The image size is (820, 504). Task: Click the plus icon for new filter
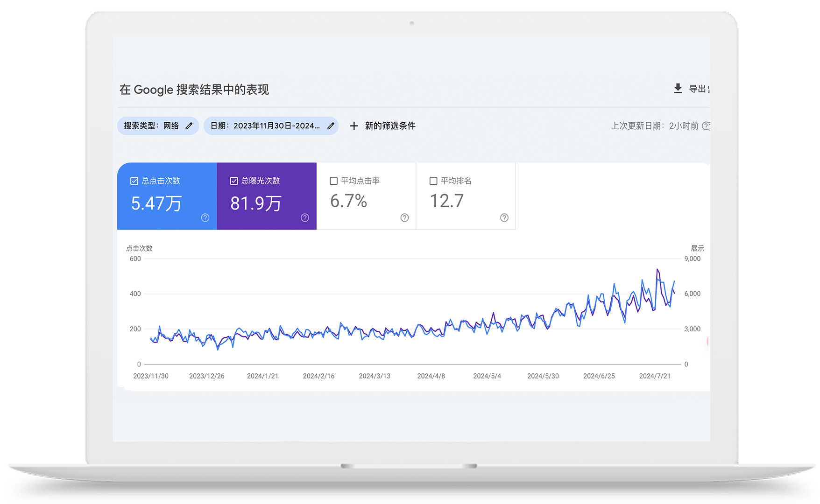354,126
